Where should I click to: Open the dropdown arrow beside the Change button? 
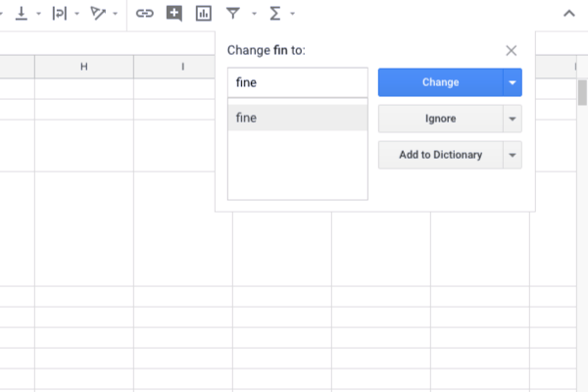click(513, 82)
